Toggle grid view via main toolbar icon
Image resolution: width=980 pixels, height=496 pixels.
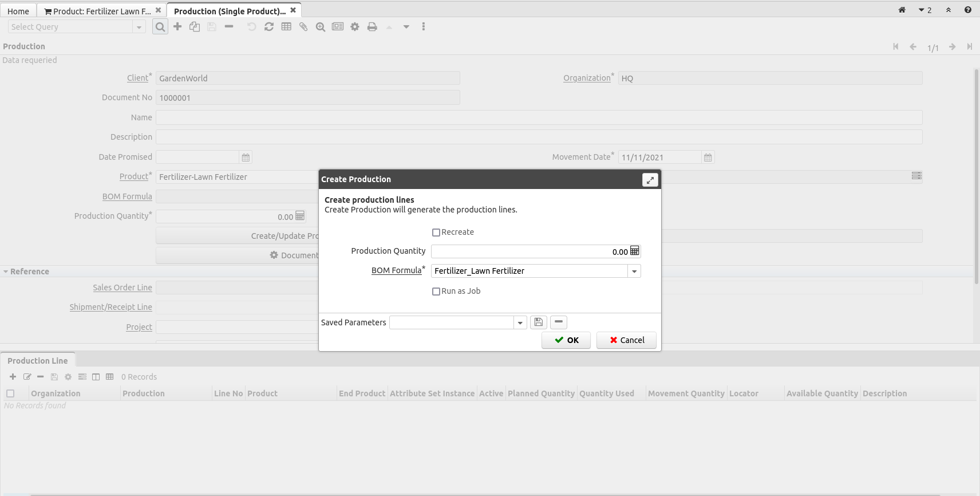tap(286, 26)
